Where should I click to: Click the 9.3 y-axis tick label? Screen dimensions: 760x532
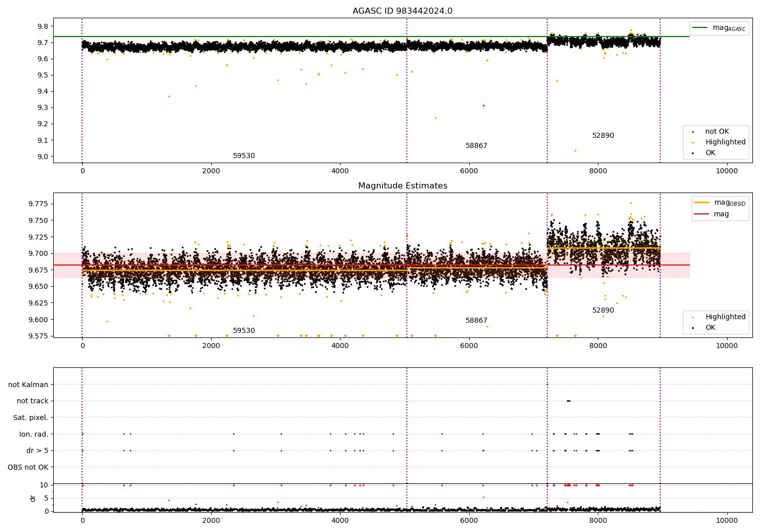(x=43, y=108)
